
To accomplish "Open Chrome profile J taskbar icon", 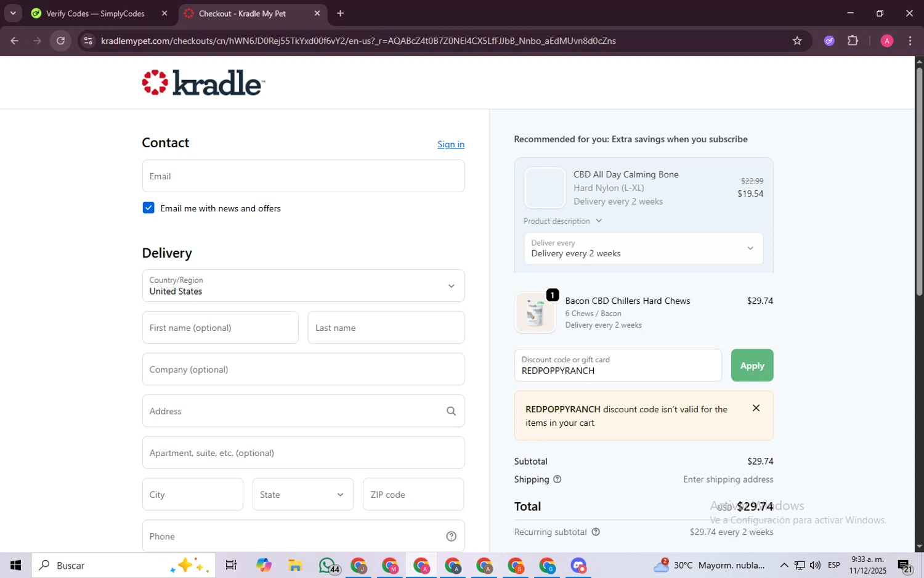I will [359, 565].
